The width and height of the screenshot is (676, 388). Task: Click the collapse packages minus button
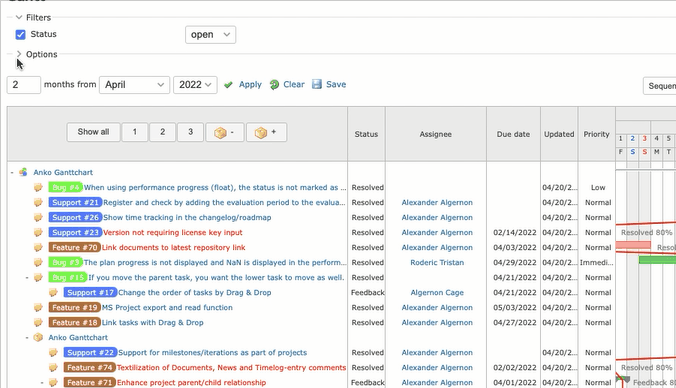225,132
